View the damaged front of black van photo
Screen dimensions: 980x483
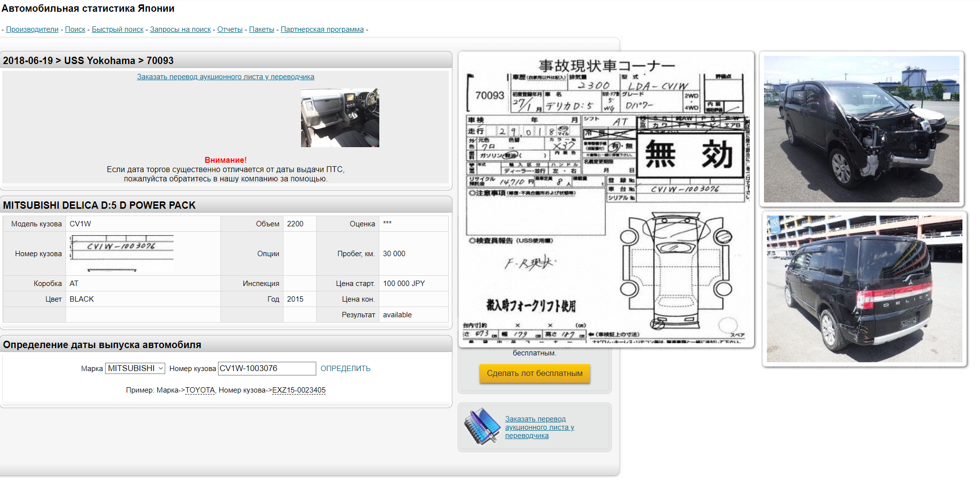click(x=861, y=129)
